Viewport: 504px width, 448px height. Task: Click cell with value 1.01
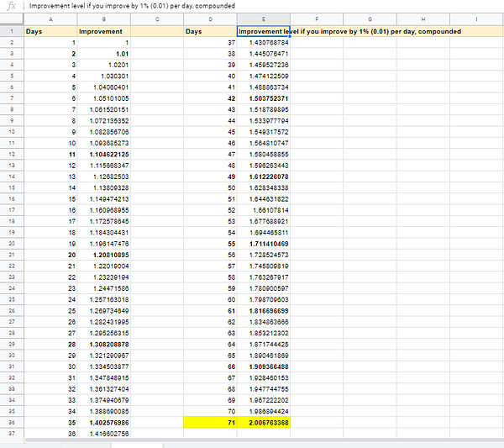[x=104, y=54]
